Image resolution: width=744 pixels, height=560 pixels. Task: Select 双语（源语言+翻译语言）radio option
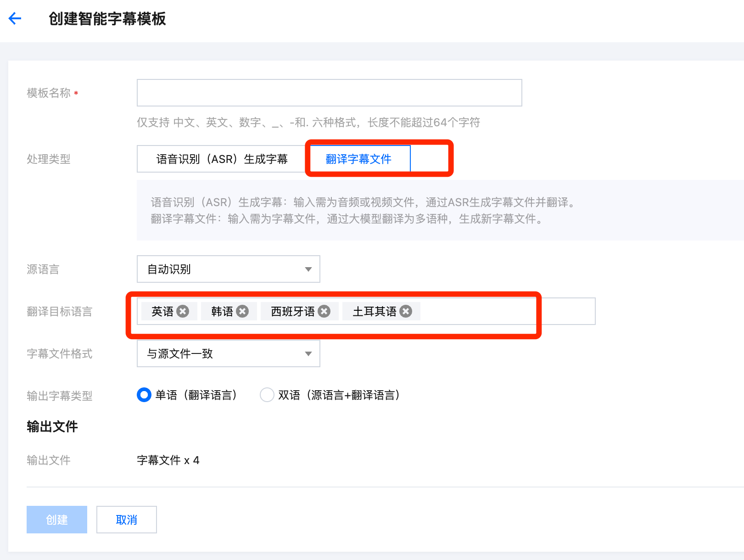click(267, 395)
